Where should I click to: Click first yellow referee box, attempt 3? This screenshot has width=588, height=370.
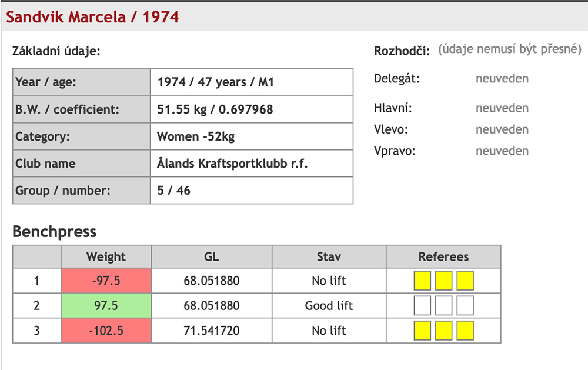422,331
